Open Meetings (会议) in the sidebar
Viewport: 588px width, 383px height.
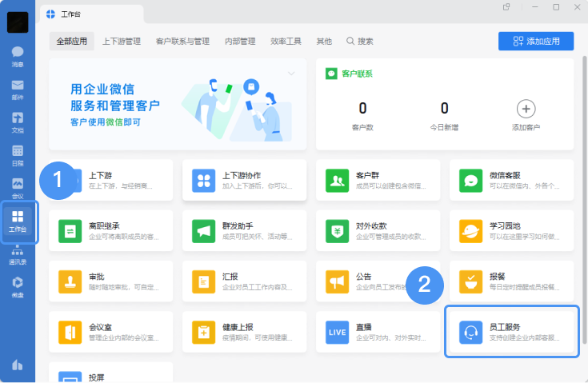(x=18, y=189)
